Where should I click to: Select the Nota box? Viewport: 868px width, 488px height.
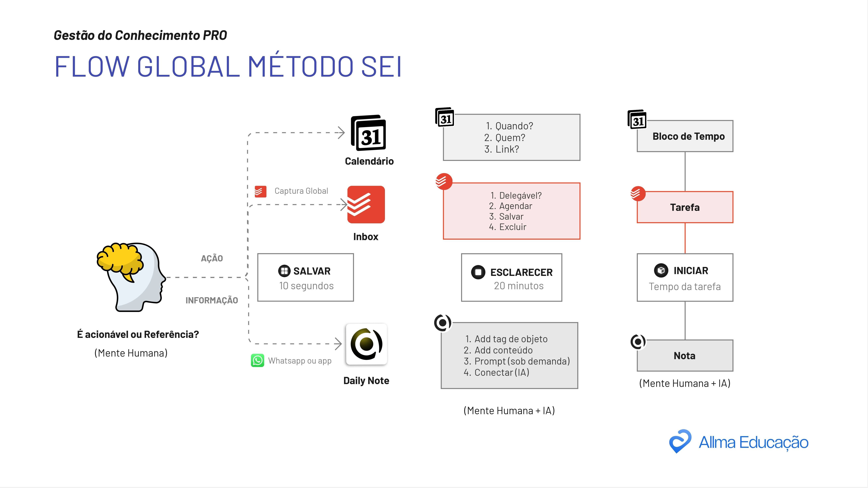pos(685,356)
